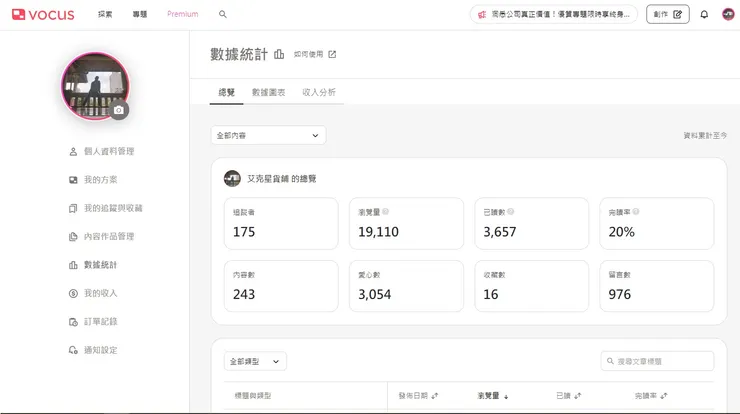This screenshot has width=740, height=414.
Task: Click the search magnifier icon in navbar
Action: point(223,14)
